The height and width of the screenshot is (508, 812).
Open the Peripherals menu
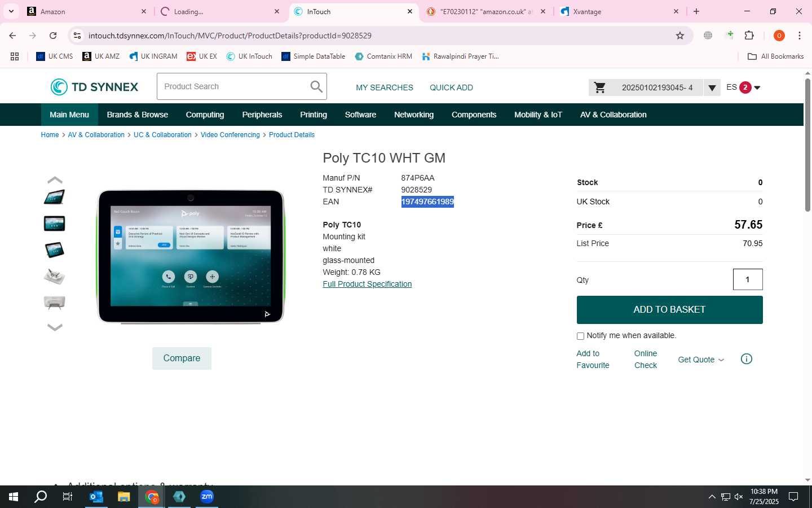pyautogui.click(x=262, y=115)
